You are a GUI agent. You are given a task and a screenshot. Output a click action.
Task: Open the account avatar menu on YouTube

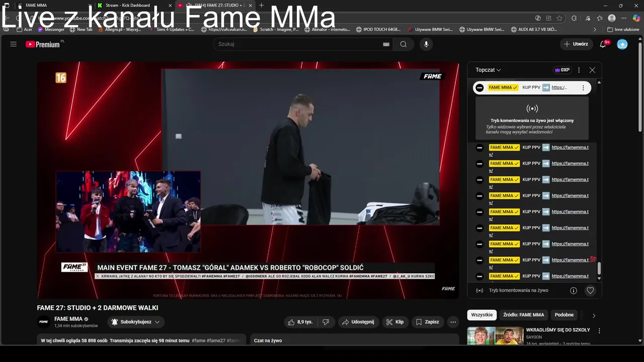(622, 44)
